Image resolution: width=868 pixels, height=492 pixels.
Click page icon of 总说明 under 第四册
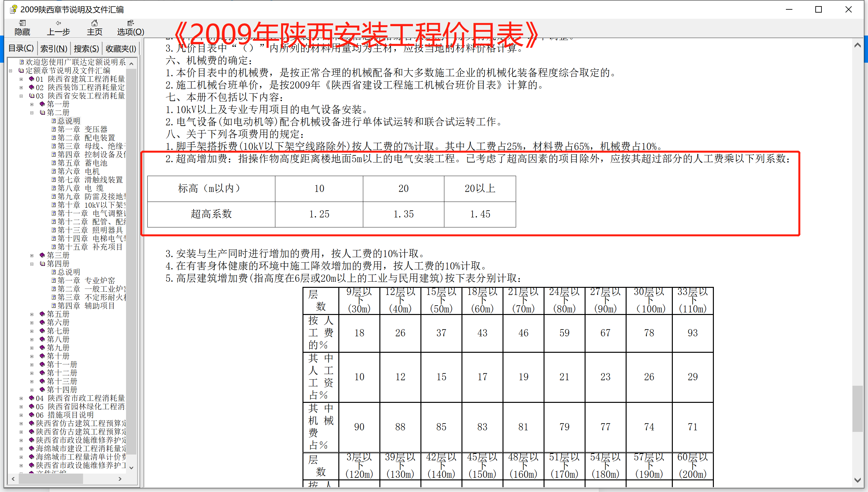53,272
